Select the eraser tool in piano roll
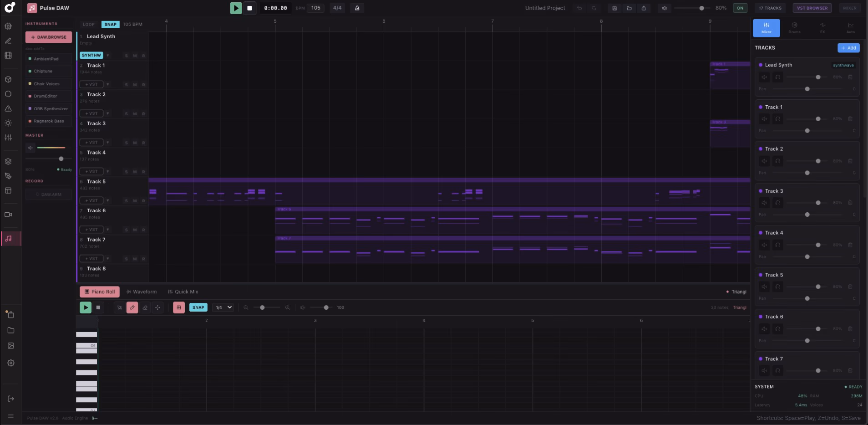Viewport: 868px width, 425px height. [145, 307]
